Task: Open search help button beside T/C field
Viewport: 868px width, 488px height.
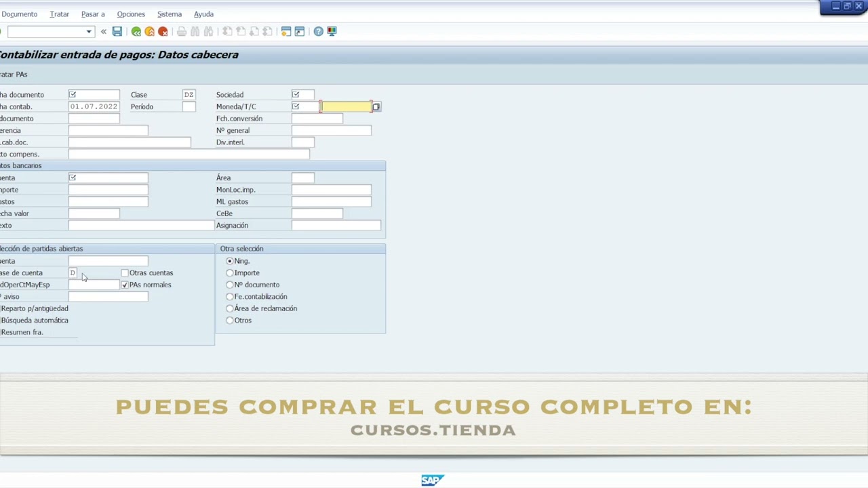Action: (376, 107)
